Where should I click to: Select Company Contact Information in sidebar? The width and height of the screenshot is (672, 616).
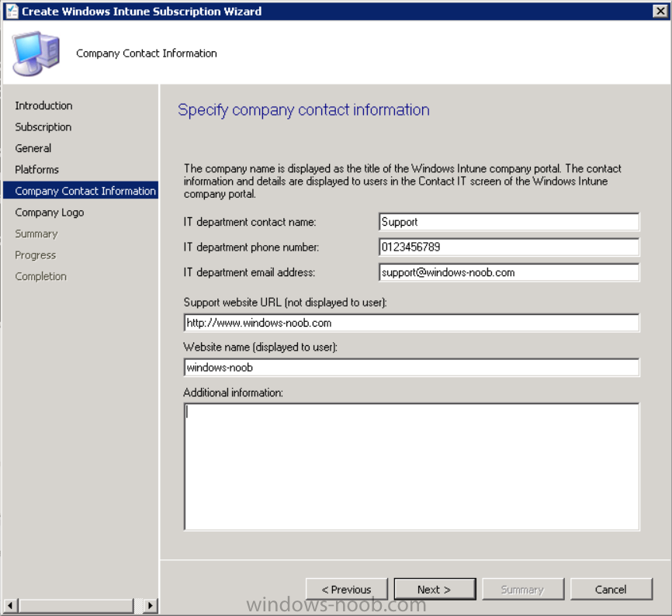tap(81, 191)
